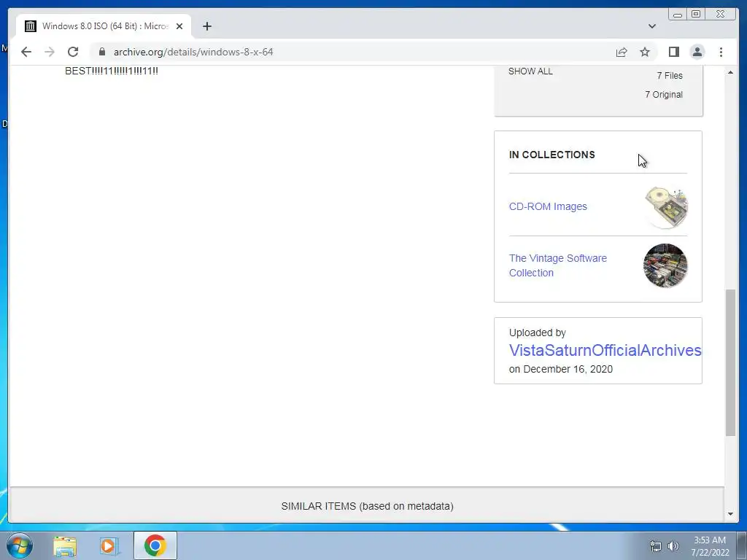Open the 7 Files link
Image resolution: width=747 pixels, height=560 pixels.
670,76
